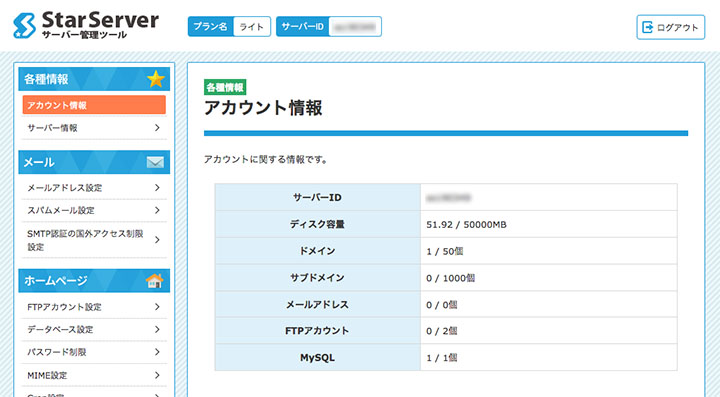The width and height of the screenshot is (720, 397).
Task: Click the サーバーID table row label
Action: click(x=317, y=197)
